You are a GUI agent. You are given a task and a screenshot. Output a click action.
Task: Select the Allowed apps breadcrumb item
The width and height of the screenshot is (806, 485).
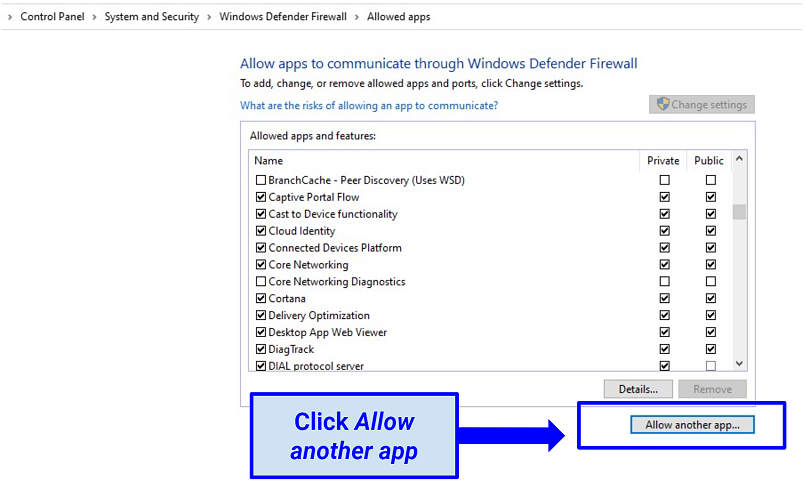(398, 16)
